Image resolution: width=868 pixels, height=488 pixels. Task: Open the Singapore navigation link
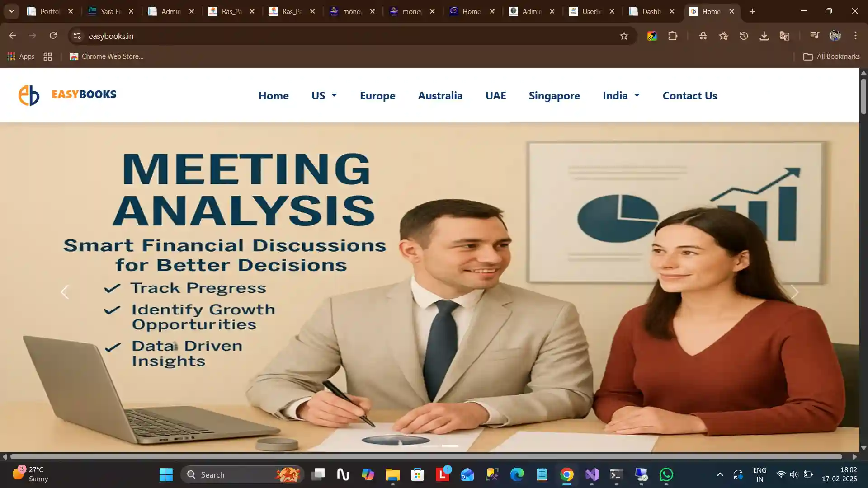click(x=554, y=95)
